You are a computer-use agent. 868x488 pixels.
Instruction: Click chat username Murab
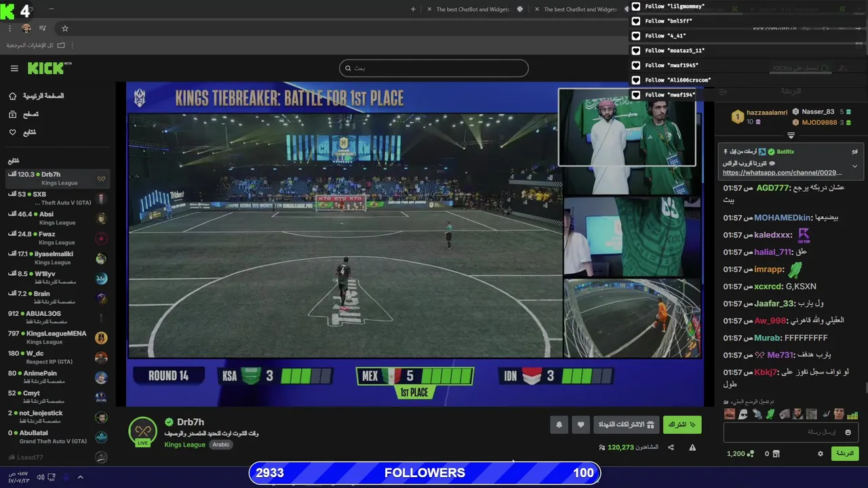point(768,338)
